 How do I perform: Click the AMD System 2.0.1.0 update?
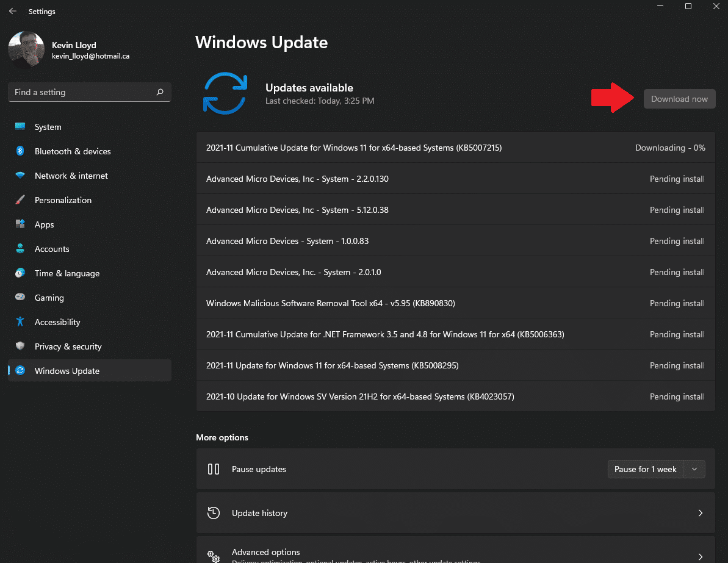pos(455,272)
